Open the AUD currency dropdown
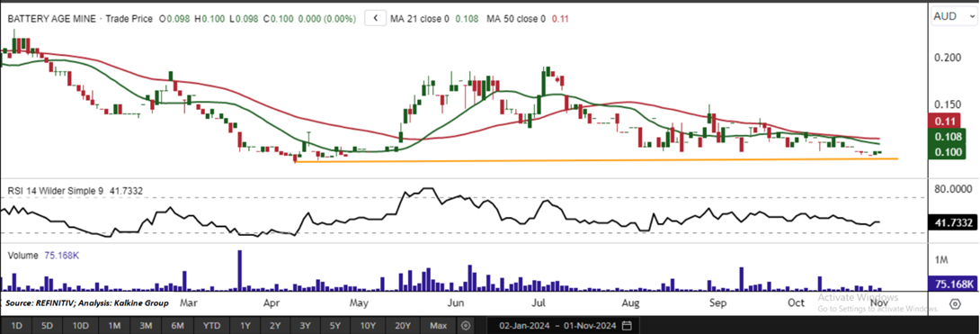This screenshot has height=334, width=980. tap(952, 16)
